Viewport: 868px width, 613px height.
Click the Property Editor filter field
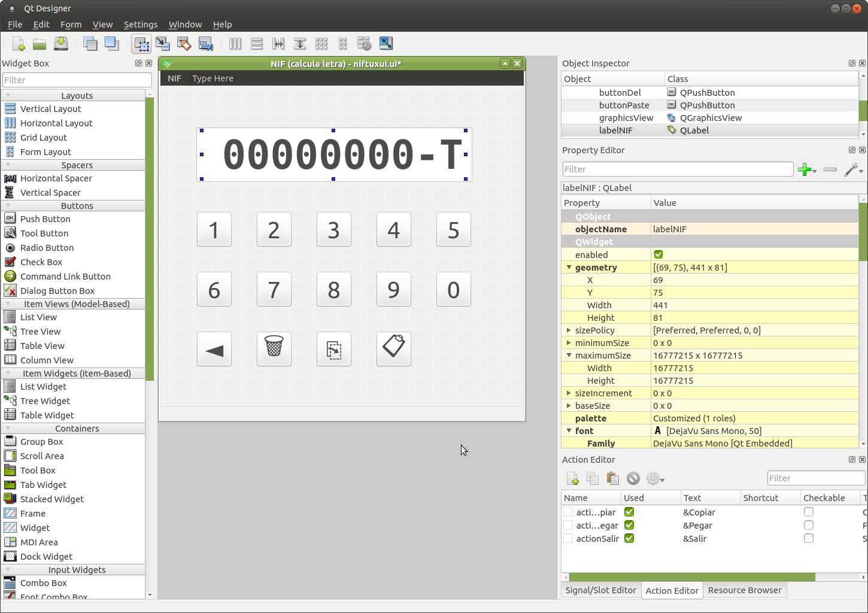[678, 169]
